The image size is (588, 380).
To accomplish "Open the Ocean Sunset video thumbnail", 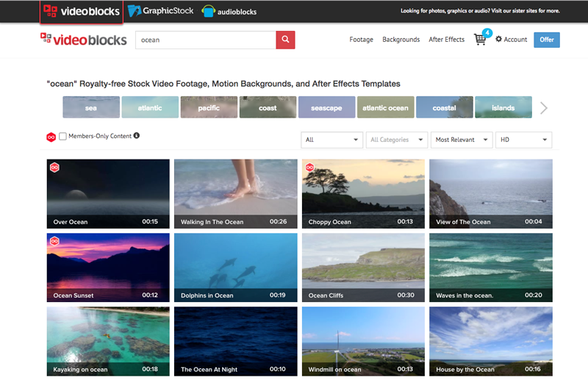I will (108, 268).
